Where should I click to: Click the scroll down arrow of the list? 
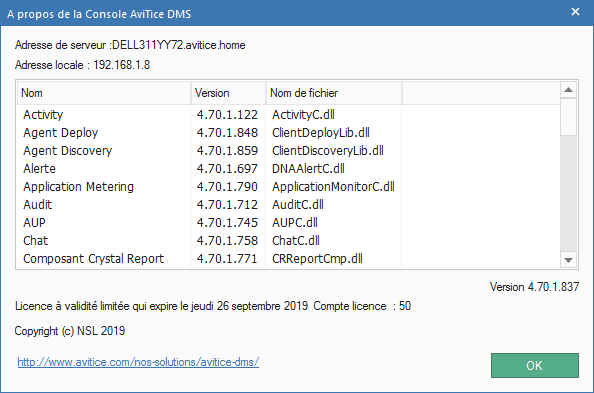[x=568, y=260]
